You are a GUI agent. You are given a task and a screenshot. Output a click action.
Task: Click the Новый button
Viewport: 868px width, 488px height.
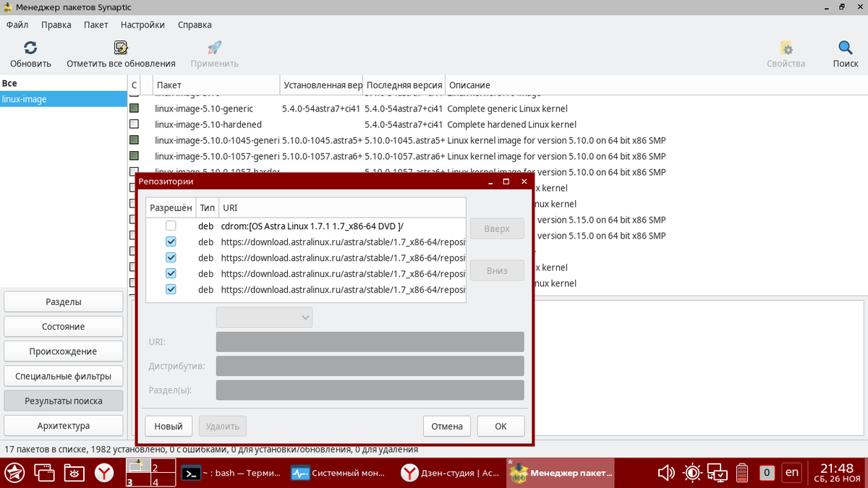coord(169,426)
